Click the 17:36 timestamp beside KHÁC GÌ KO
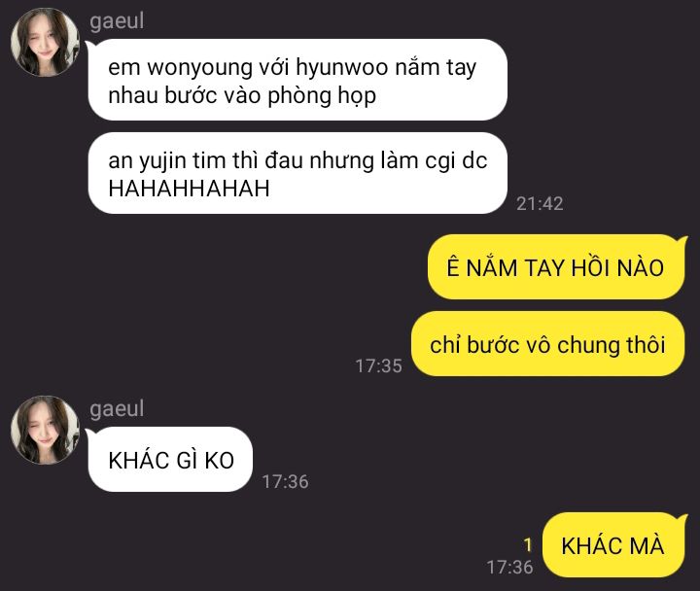This screenshot has width=700, height=591. point(285,481)
